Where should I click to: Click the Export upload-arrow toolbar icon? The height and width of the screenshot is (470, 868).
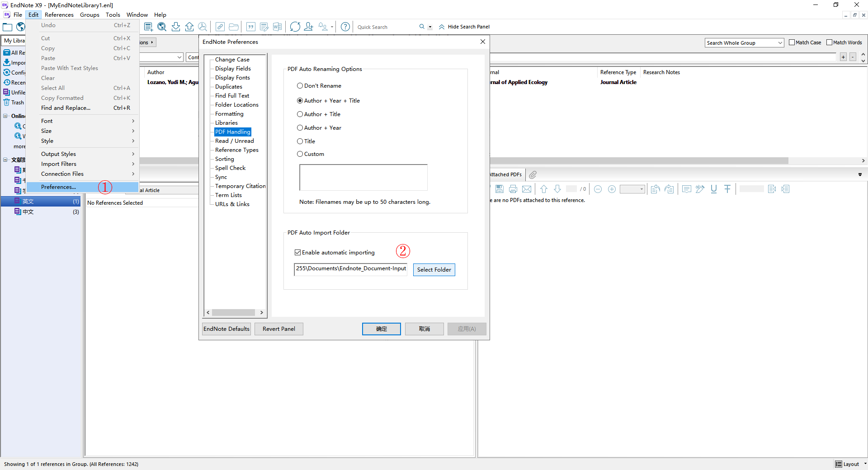[189, 27]
